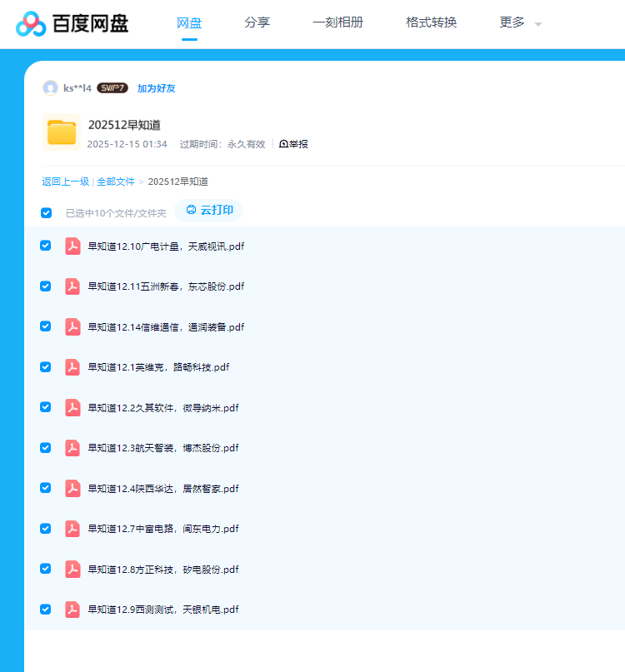625x672 pixels.
Task: Click PDF icon for 早知道12.9西测测试 file
Action: click(72, 610)
